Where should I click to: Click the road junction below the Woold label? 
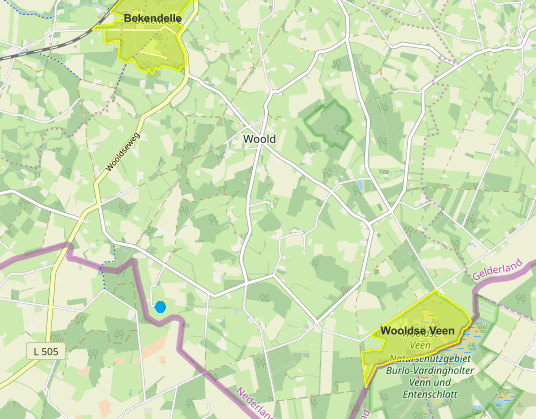[x=260, y=145]
